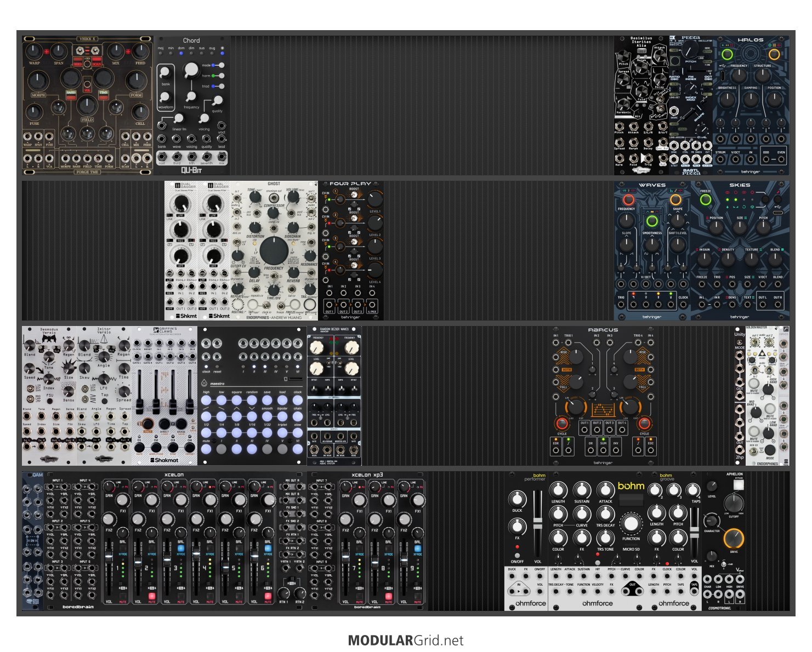
Task: Click the big FREQUENCY knob on Ghost
Action: coord(274,251)
